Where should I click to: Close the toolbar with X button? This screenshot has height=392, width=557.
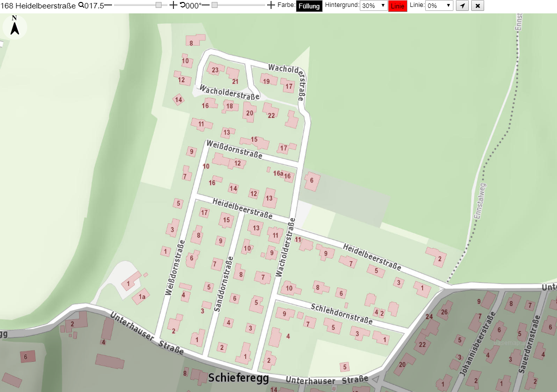[x=478, y=5]
